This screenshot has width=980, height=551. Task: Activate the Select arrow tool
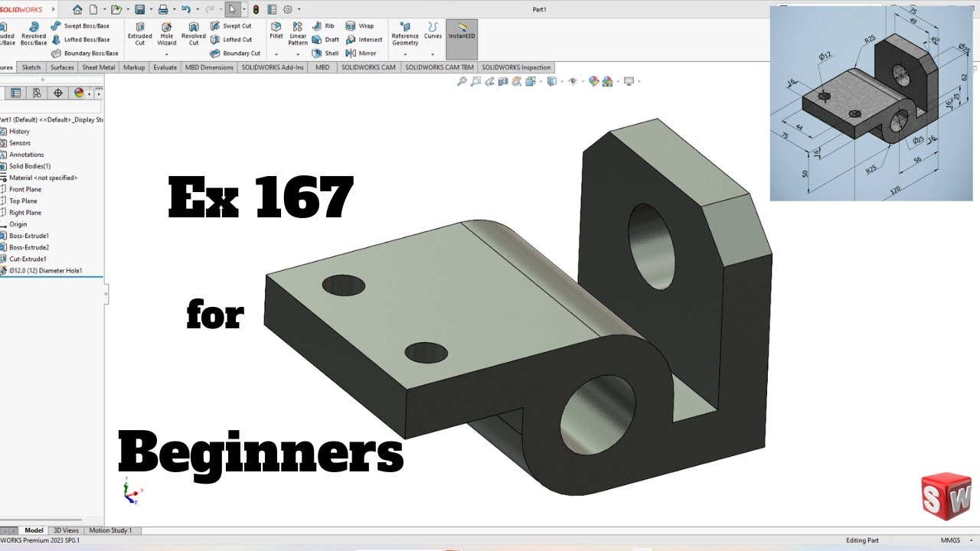(232, 10)
